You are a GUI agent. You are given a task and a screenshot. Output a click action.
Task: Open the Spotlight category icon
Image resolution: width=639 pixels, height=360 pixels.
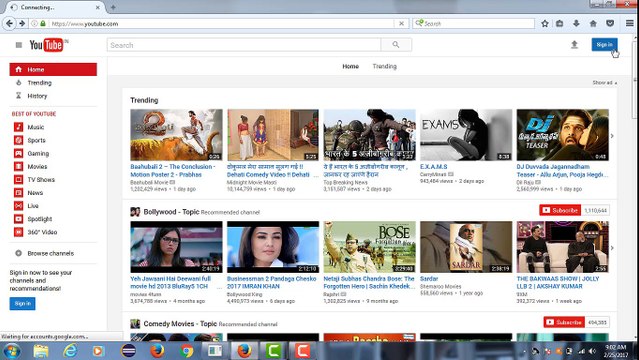point(18,219)
